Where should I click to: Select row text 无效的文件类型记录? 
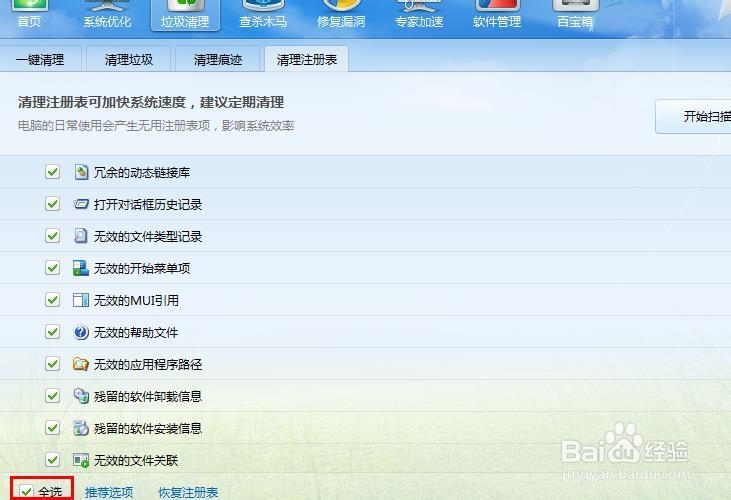148,236
